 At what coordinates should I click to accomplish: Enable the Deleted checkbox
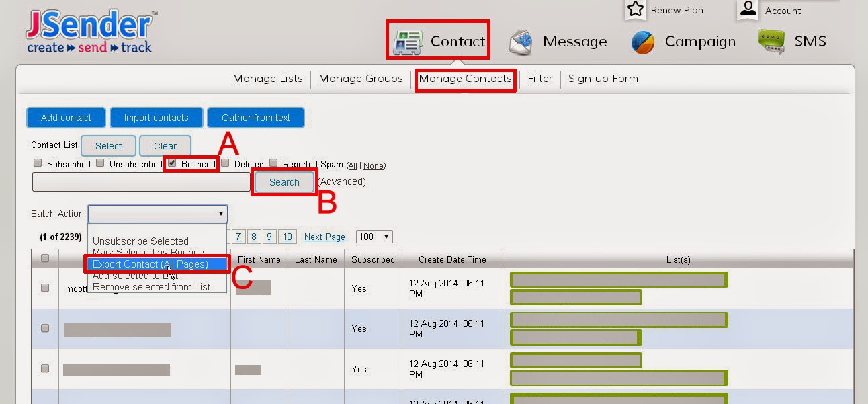(226, 163)
